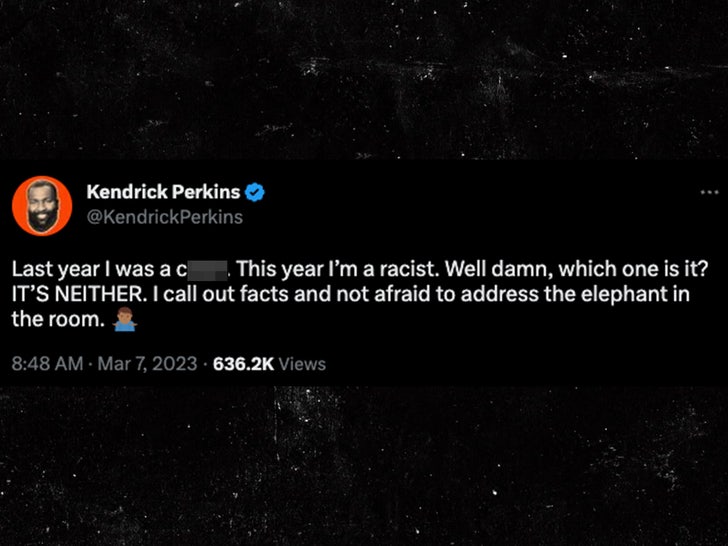Click the Views label
This screenshot has width=728, height=546.
pos(302,364)
